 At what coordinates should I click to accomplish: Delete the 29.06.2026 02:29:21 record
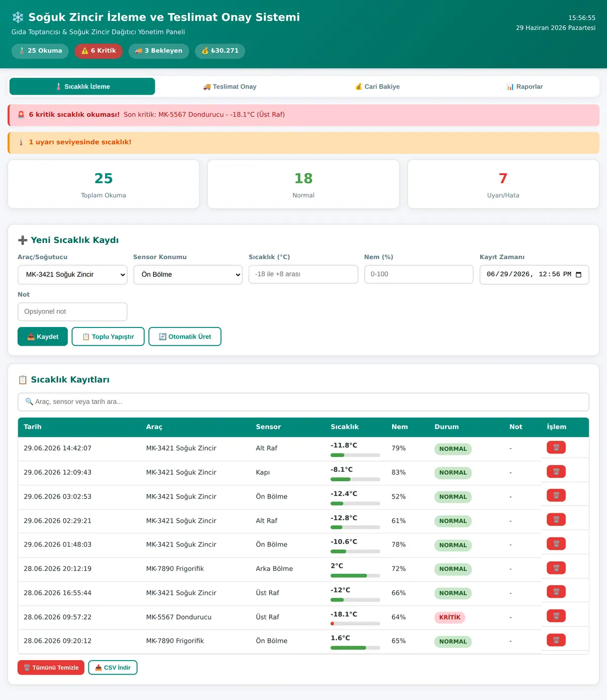[556, 520]
